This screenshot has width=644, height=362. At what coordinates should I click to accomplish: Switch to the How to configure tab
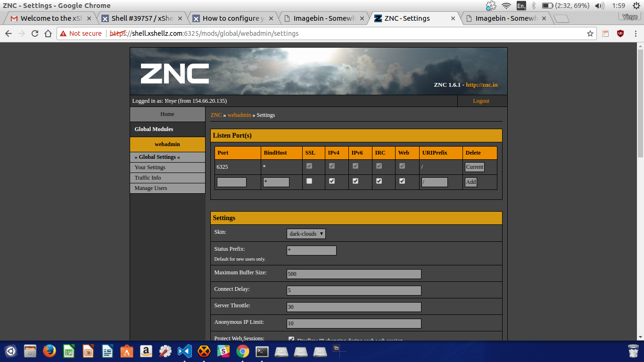point(233,18)
